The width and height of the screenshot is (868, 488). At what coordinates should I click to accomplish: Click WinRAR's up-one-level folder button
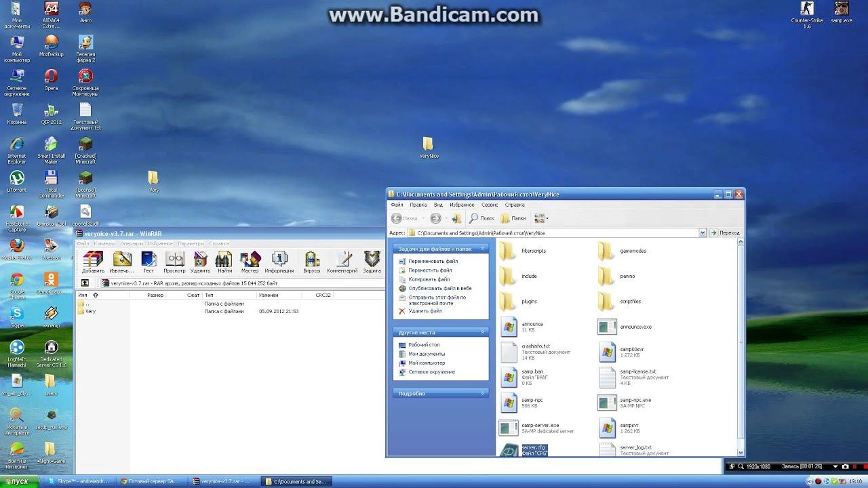[85, 283]
